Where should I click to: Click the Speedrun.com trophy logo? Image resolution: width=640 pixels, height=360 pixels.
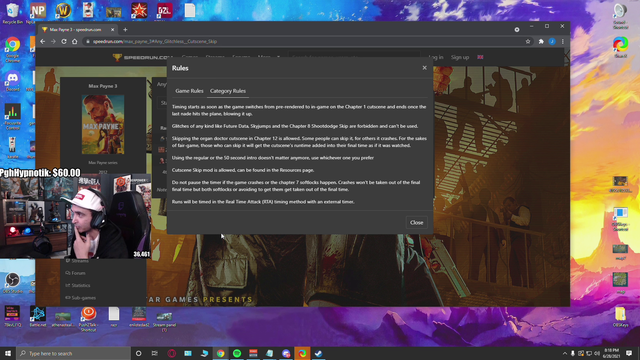click(142, 58)
